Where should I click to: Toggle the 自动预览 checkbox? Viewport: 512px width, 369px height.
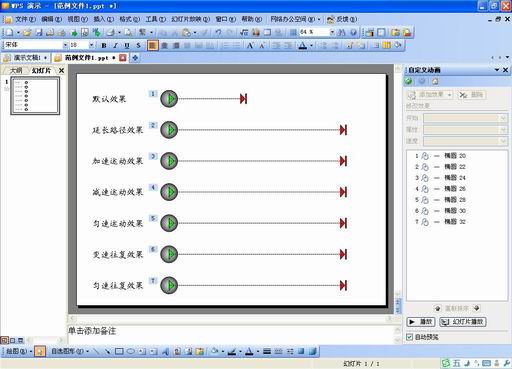pyautogui.click(x=409, y=337)
